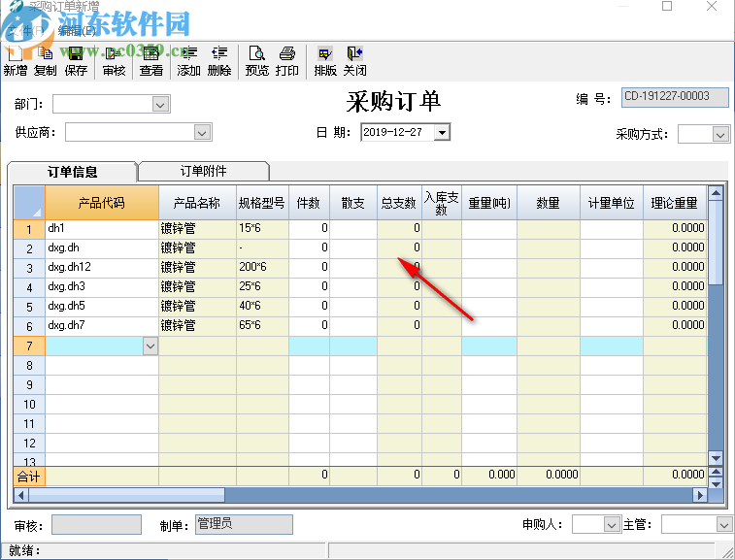Click the 合计 totals row label
The width and height of the screenshot is (735, 560).
[x=29, y=477]
